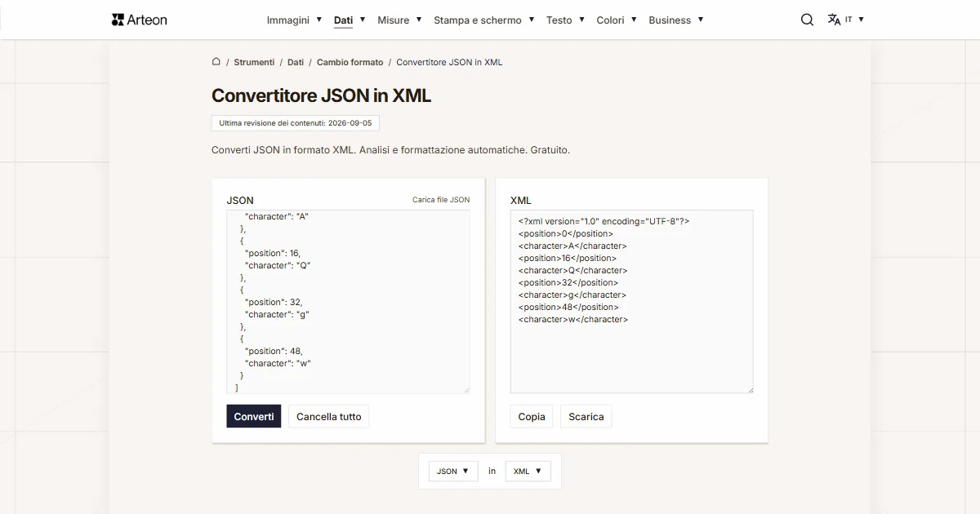This screenshot has height=514, width=980.
Task: Follow the Strumenti breadcrumb link
Action: click(x=254, y=62)
